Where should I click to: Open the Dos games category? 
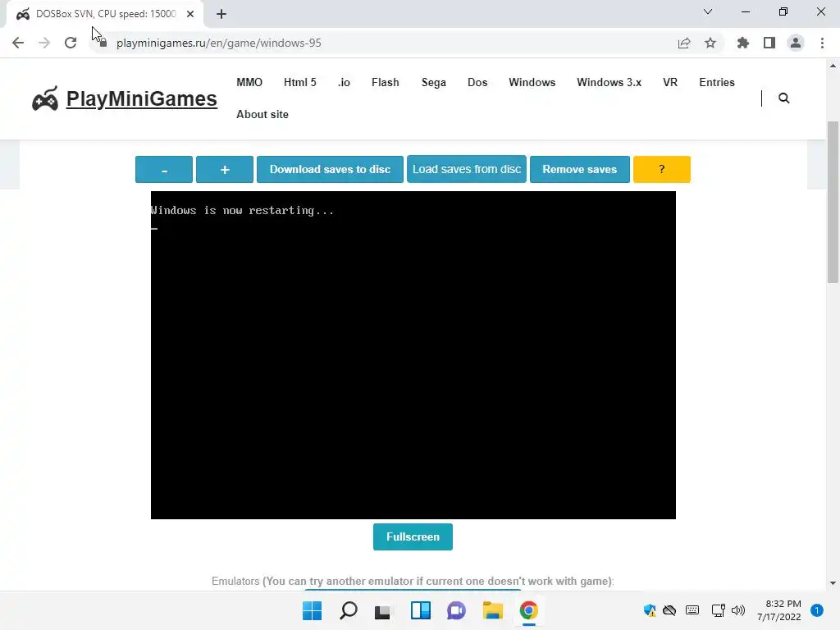pos(477,83)
